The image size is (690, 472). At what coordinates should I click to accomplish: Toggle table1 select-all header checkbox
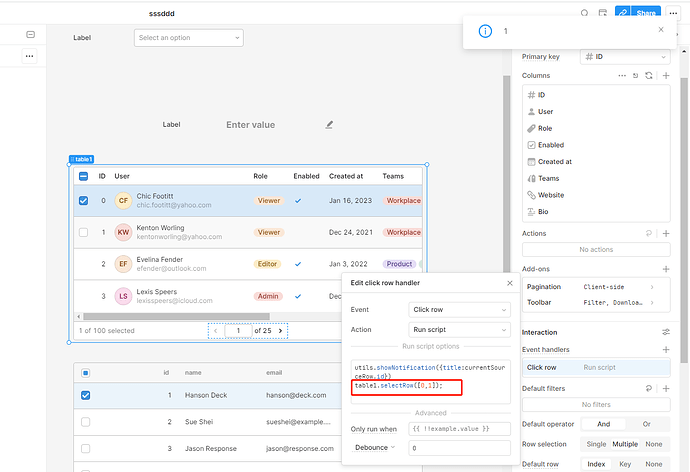(x=83, y=176)
